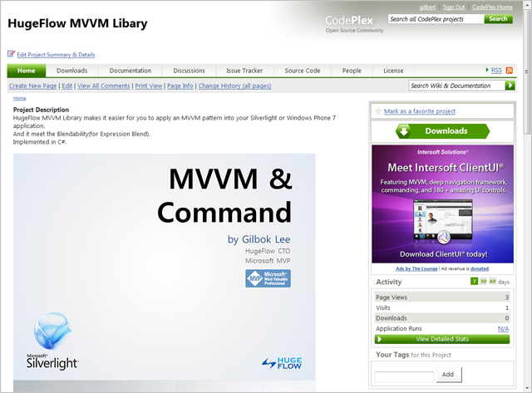Click the Visits stat row label
The width and height of the screenshot is (532, 393).
383,308
